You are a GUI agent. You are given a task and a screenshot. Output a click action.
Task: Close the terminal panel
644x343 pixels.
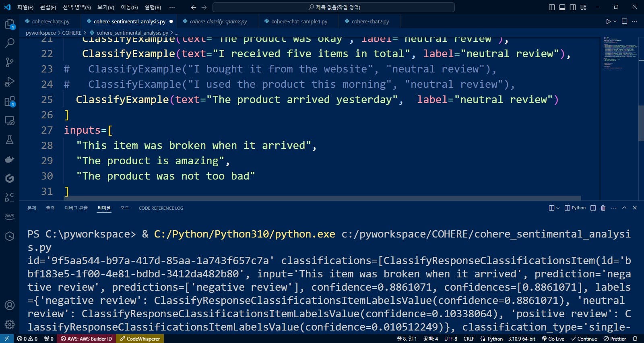[x=635, y=208]
